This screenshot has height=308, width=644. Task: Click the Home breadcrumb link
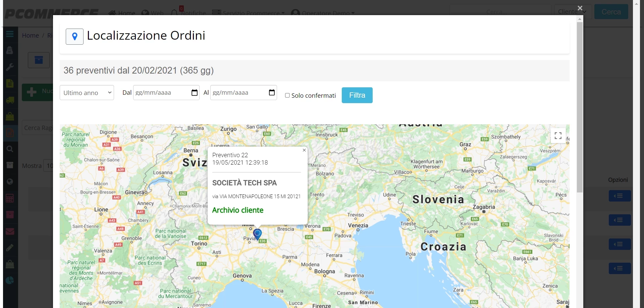[31, 35]
